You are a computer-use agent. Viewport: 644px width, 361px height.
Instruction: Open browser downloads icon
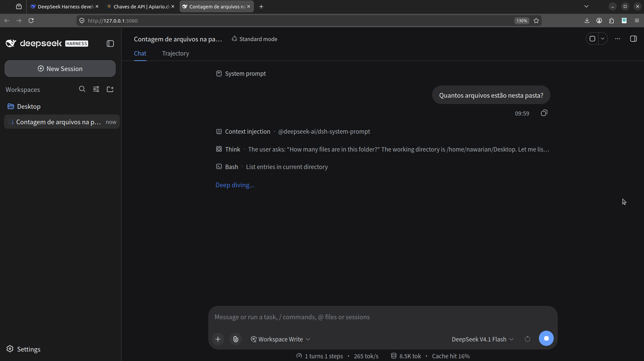587,21
